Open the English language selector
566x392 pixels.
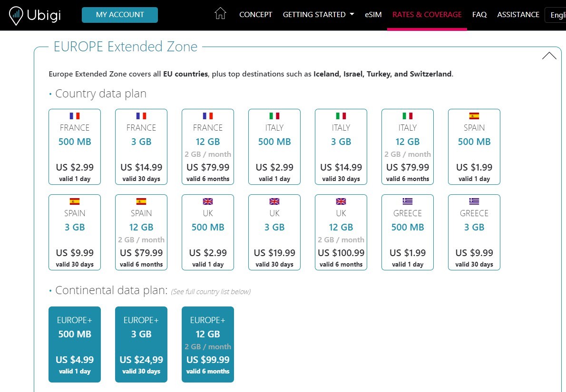[x=556, y=15]
